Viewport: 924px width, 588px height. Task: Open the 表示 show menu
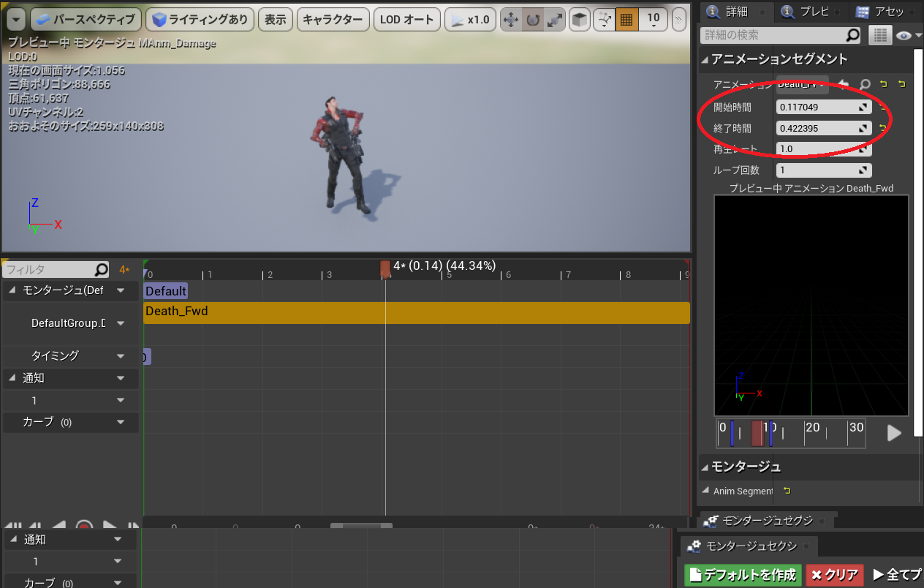coord(276,20)
